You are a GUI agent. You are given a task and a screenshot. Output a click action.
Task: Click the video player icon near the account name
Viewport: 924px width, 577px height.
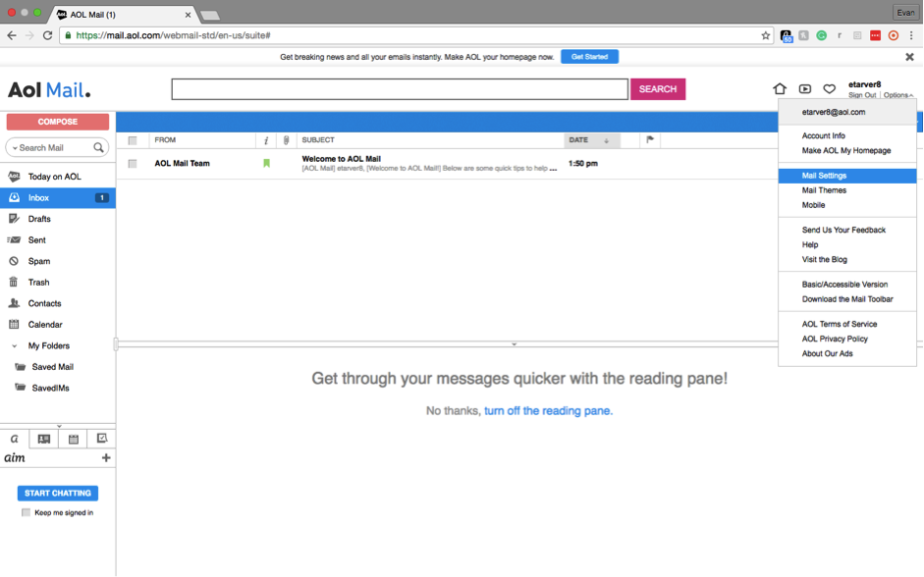805,88
